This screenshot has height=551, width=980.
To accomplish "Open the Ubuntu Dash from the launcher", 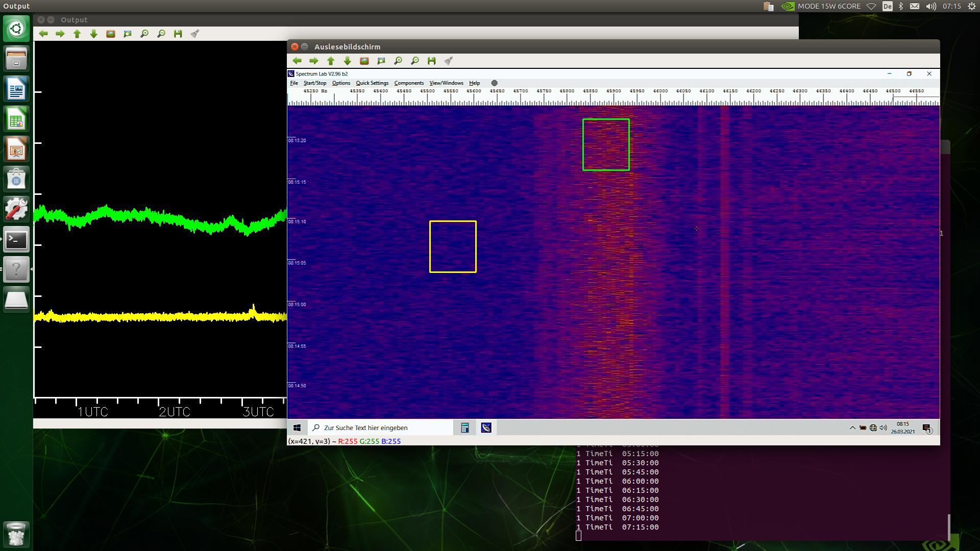I will point(16,28).
